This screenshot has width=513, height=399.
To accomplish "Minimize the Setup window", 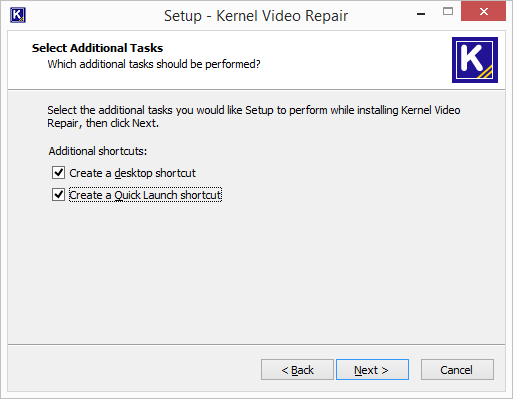I will point(421,13).
